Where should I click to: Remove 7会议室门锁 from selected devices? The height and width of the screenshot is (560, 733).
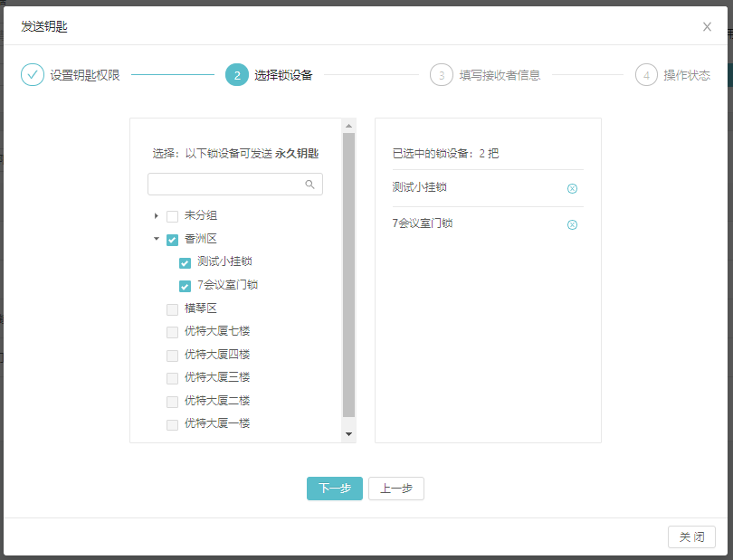click(x=572, y=224)
